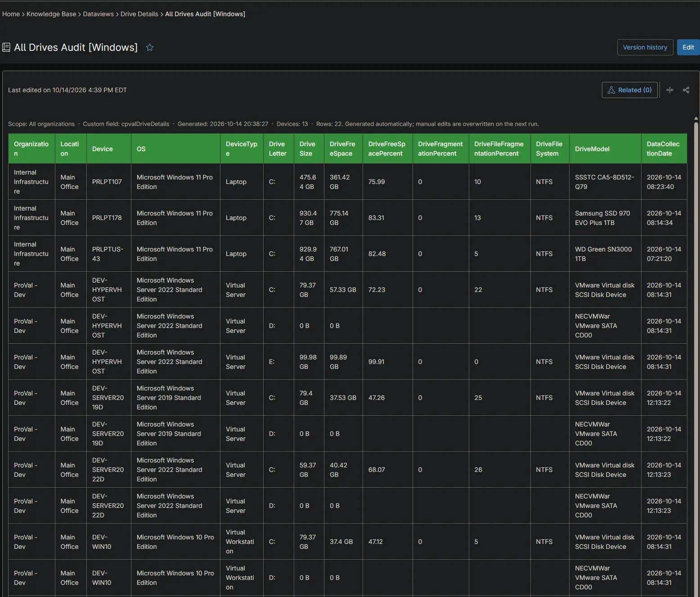This screenshot has height=597, width=700.
Task: Favorite this document with the star icon
Action: [x=150, y=47]
